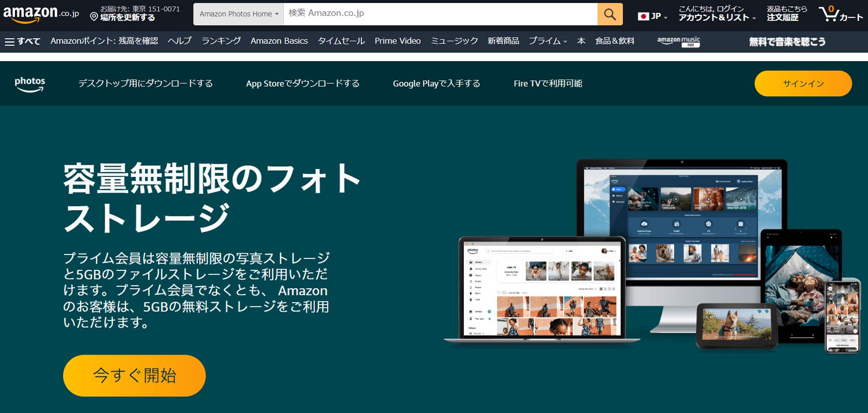The height and width of the screenshot is (413, 868).
Task: Open ミュージック
Action: point(454,41)
